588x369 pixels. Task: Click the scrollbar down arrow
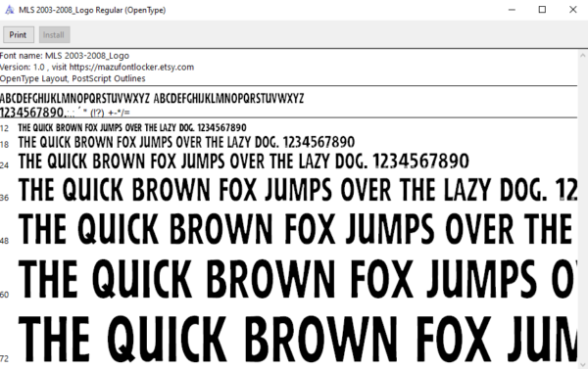(583, 364)
